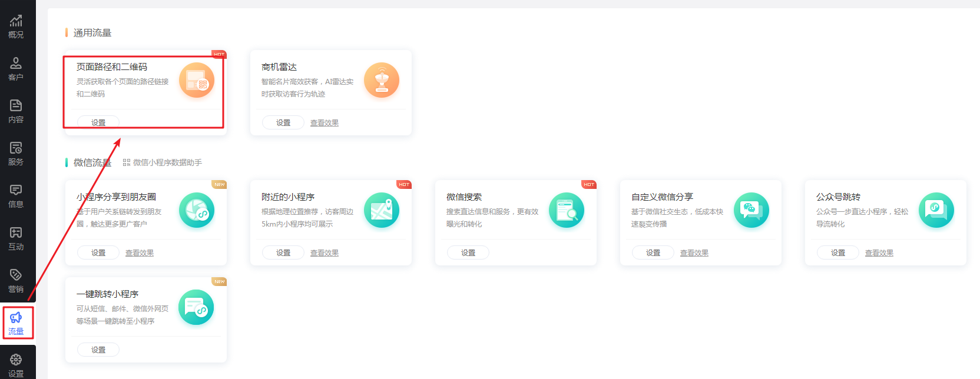Image resolution: width=980 pixels, height=379 pixels.
Task: Open the 微信小程序数据助手 QR link
Action: pos(163,162)
